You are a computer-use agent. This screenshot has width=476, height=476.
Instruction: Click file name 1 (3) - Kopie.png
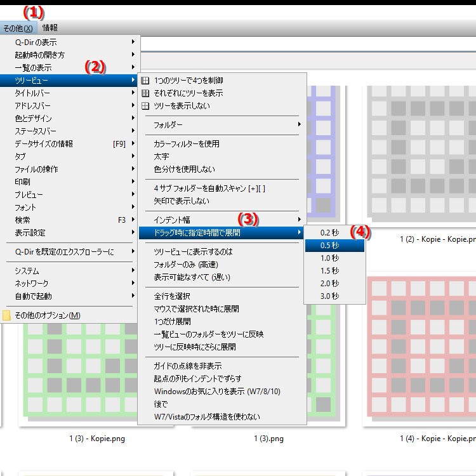point(97,439)
